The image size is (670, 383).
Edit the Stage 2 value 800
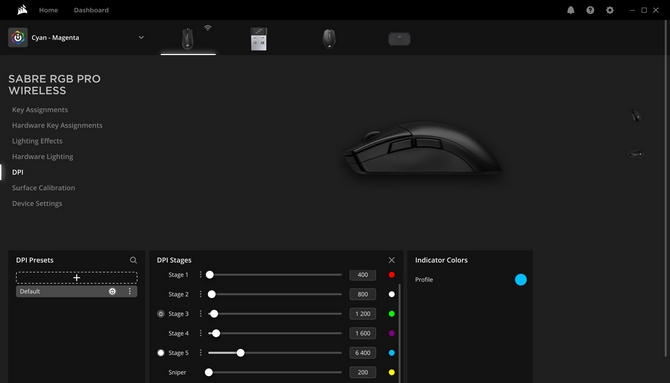(x=363, y=294)
